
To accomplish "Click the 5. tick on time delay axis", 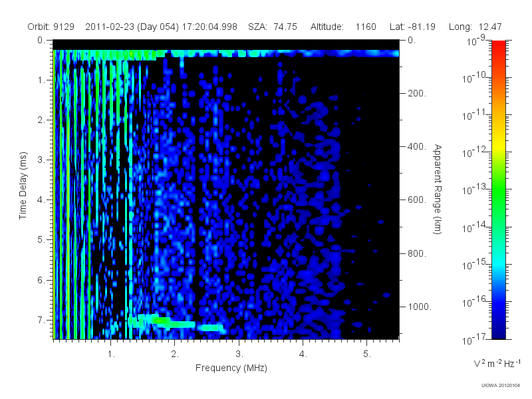I will click(x=41, y=240).
